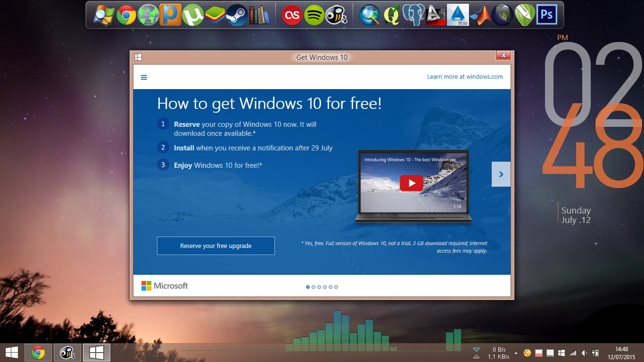Screen dimensions: 644x362
Task: Click the Get Windows 10 taskbar button
Action: 97,353
